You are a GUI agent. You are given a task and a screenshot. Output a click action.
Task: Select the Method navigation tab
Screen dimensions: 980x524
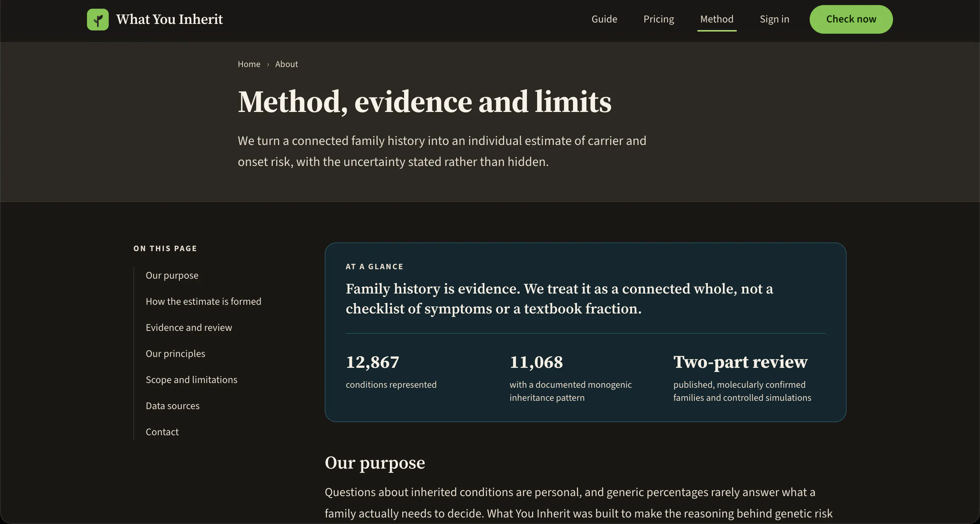(717, 19)
